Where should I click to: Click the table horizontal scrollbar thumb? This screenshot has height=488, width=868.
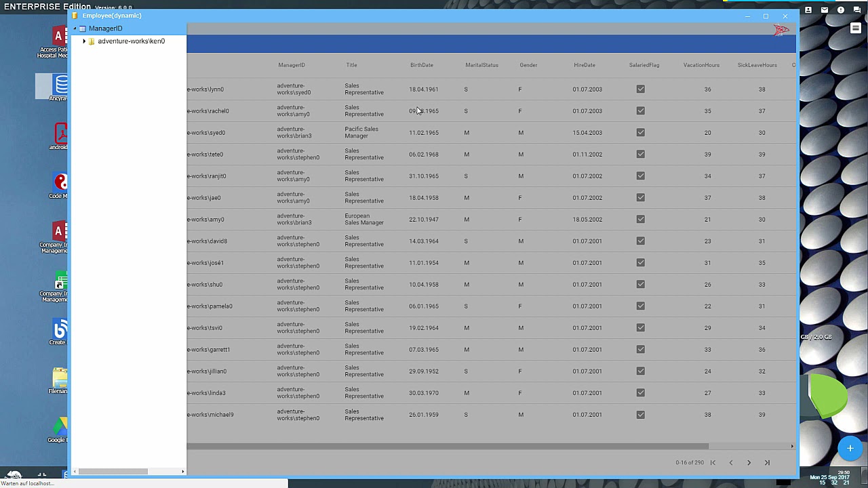coord(448,446)
